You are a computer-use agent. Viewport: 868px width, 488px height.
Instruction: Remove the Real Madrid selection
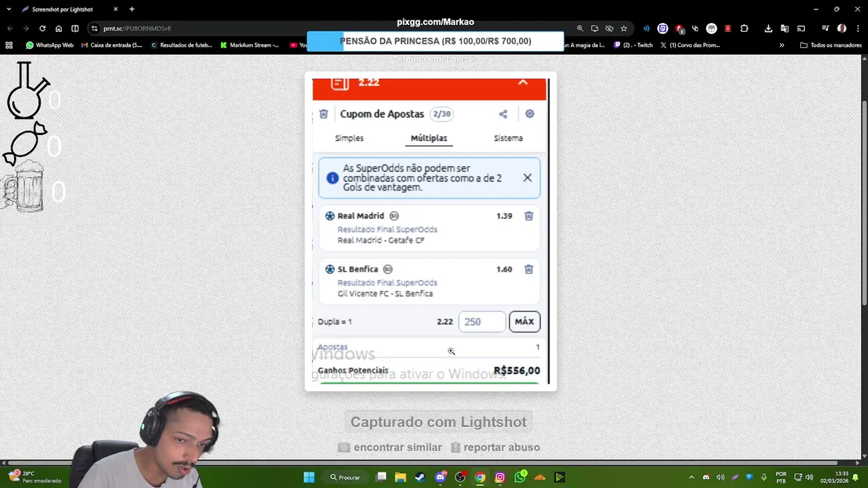click(x=529, y=216)
